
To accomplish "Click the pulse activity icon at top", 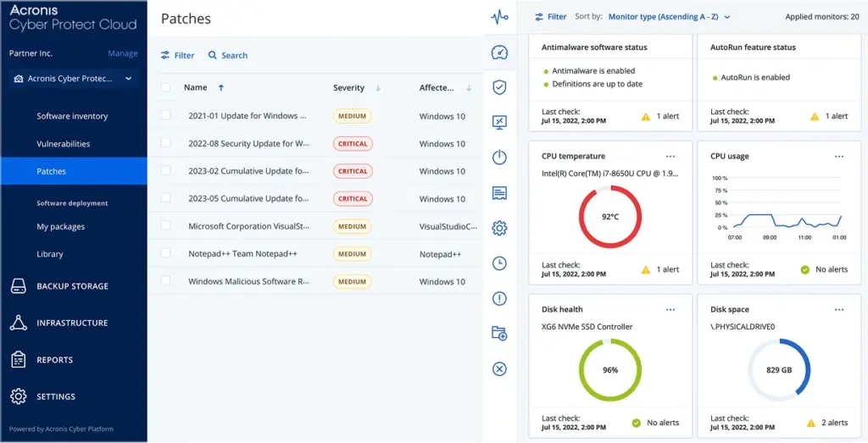I will 499,16.
